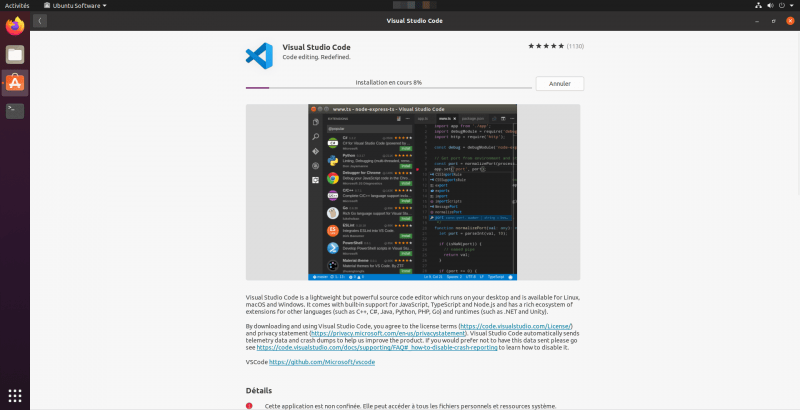This screenshot has width=800, height=410.
Task: Open the Files app in the dock
Action: pos(15,55)
